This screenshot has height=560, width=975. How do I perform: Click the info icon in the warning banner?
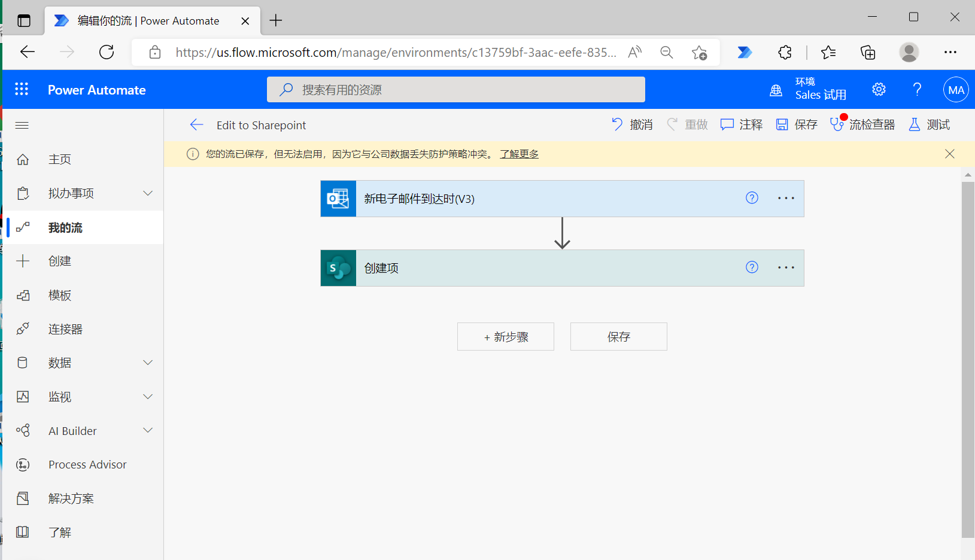click(193, 154)
